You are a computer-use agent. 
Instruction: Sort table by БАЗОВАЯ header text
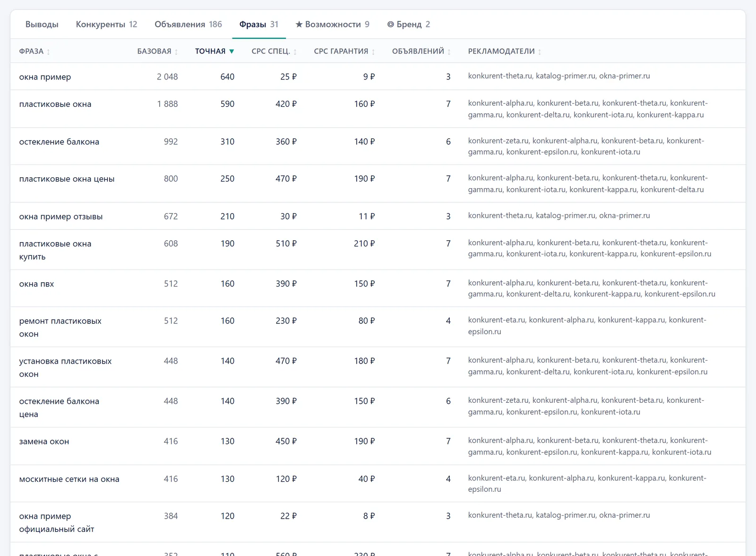pos(154,51)
